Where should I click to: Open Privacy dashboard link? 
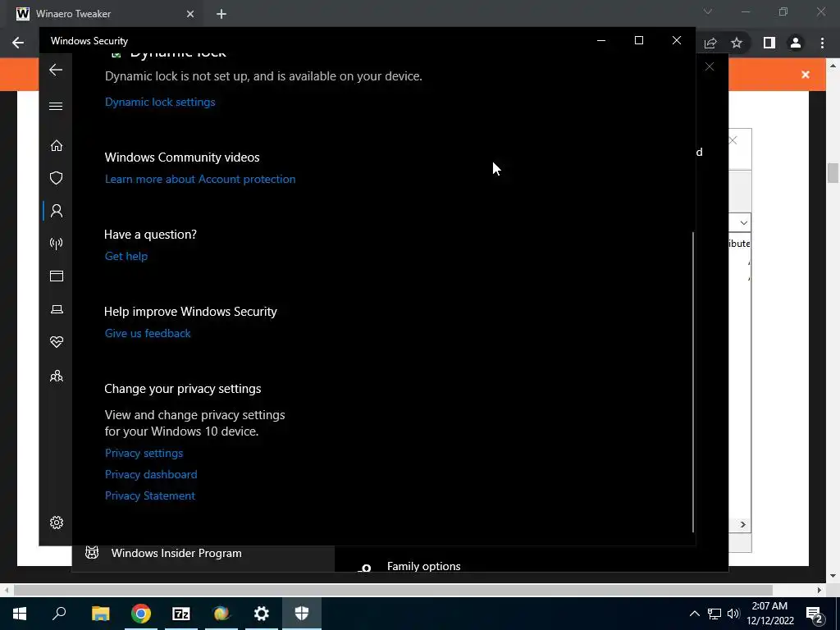tap(151, 475)
